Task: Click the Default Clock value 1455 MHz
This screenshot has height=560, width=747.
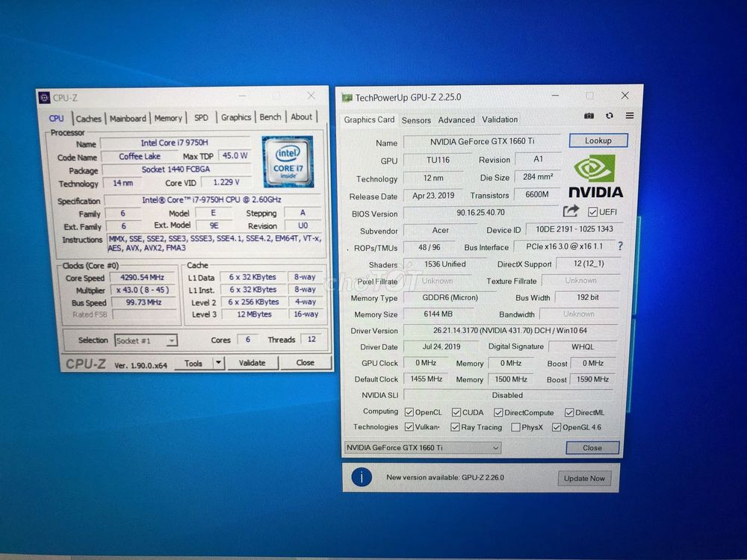Action: 426,379
